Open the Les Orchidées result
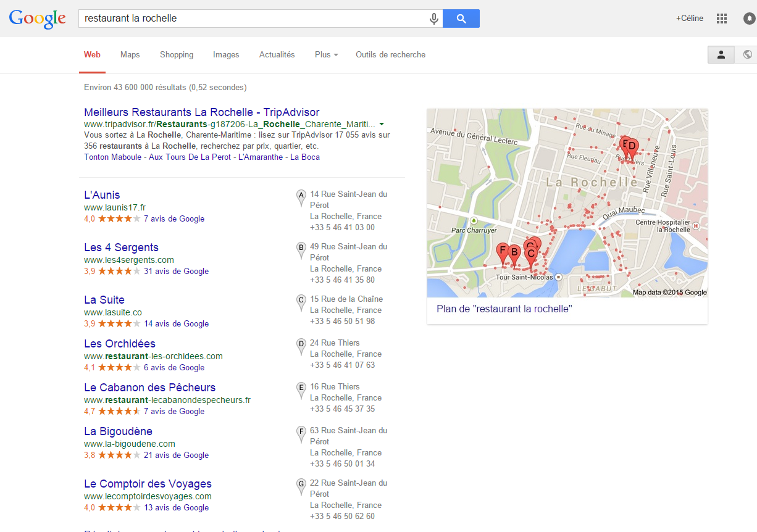 120,344
